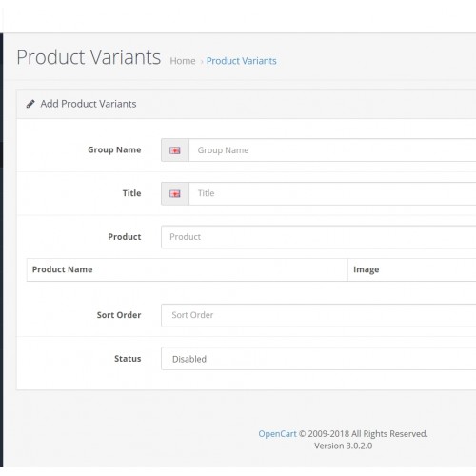Click into the Product autocomplete field
This screenshot has height=476, width=476.
(x=318, y=237)
